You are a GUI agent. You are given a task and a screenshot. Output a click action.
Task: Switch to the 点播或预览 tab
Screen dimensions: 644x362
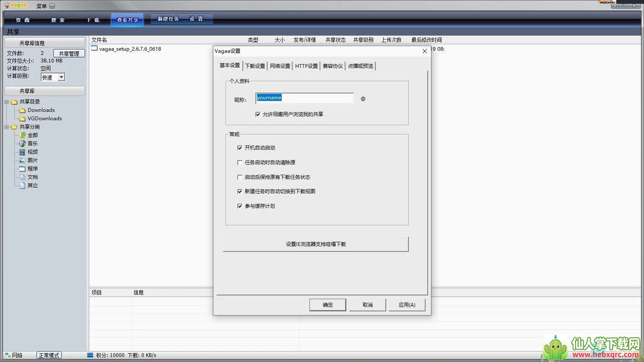pos(361,66)
